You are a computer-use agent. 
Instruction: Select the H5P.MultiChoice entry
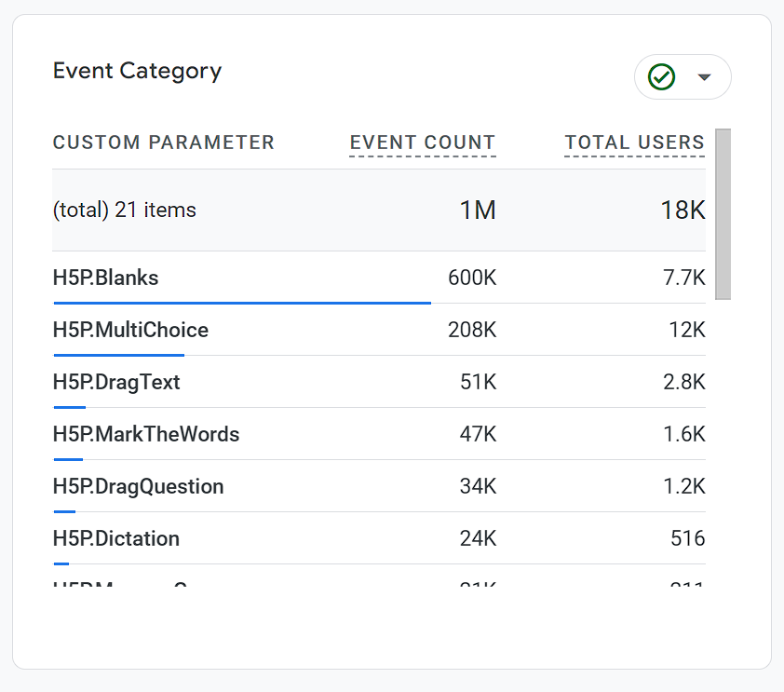pos(130,330)
